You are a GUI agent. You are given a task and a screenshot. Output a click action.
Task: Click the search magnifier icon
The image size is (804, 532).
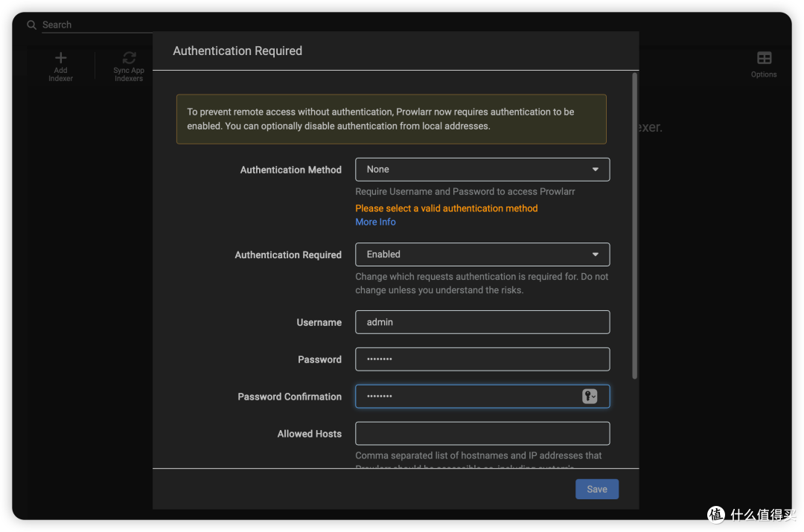coord(32,25)
